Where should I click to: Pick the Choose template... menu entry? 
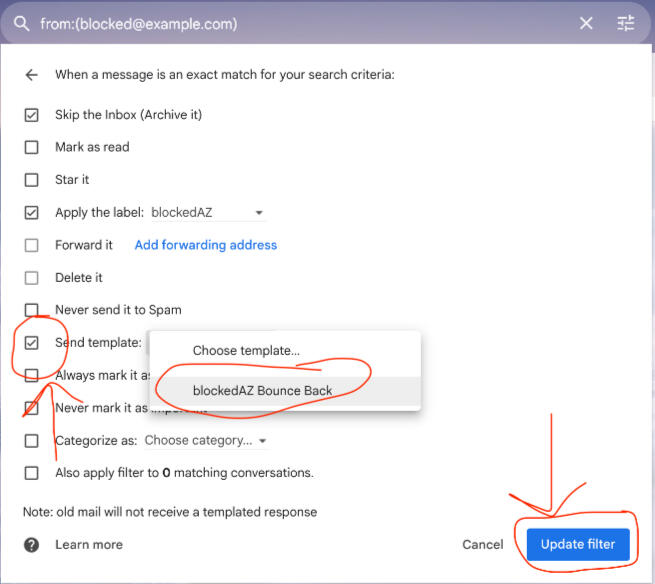pos(246,351)
